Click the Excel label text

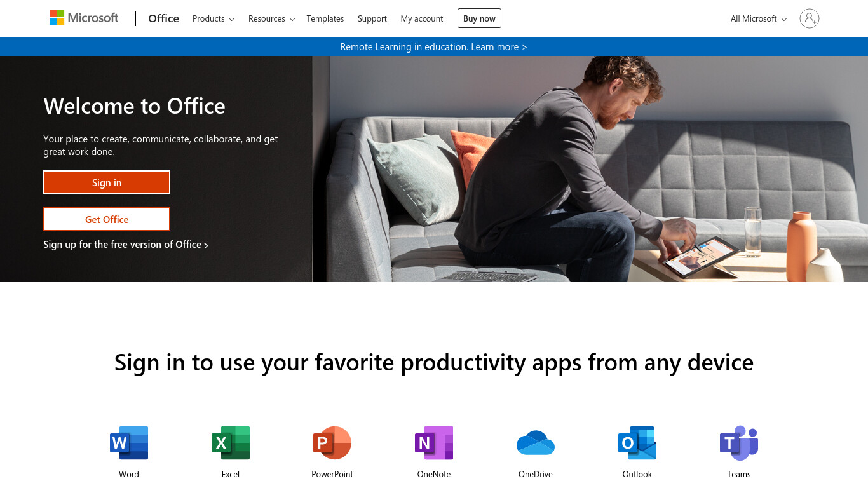pos(231,474)
